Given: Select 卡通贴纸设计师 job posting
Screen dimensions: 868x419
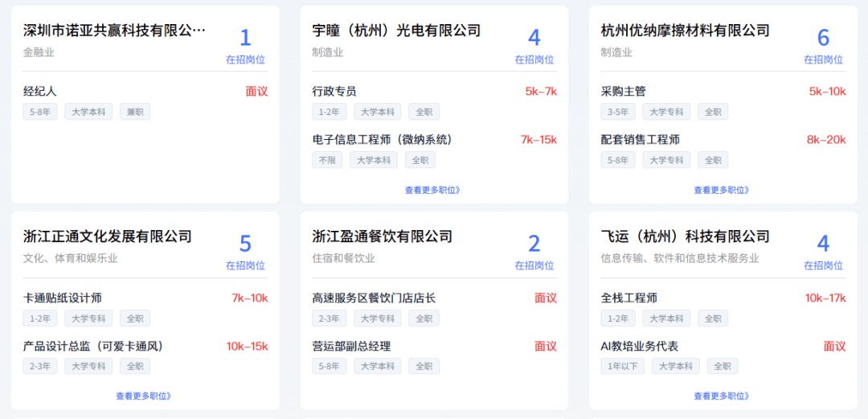Looking at the screenshot, I should (63, 298).
